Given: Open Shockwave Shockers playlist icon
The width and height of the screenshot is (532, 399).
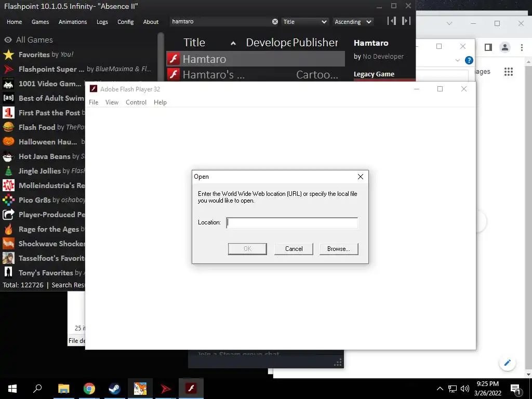Looking at the screenshot, I should [8, 244].
